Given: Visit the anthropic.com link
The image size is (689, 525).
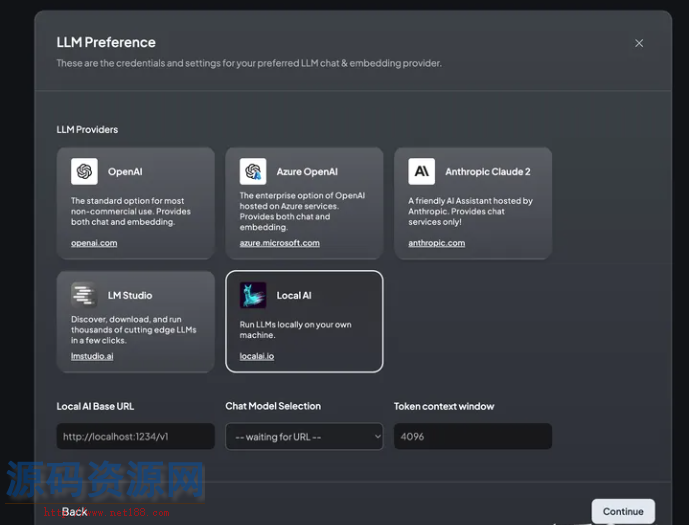Looking at the screenshot, I should pyautogui.click(x=436, y=243).
